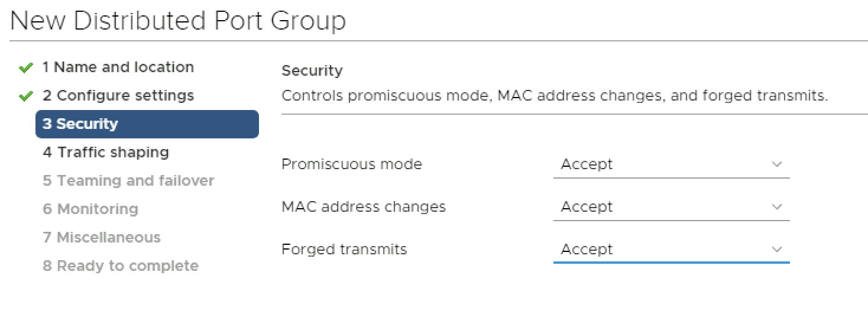Open step 6 Monitoring
The height and width of the screenshot is (330, 868).
[90, 209]
